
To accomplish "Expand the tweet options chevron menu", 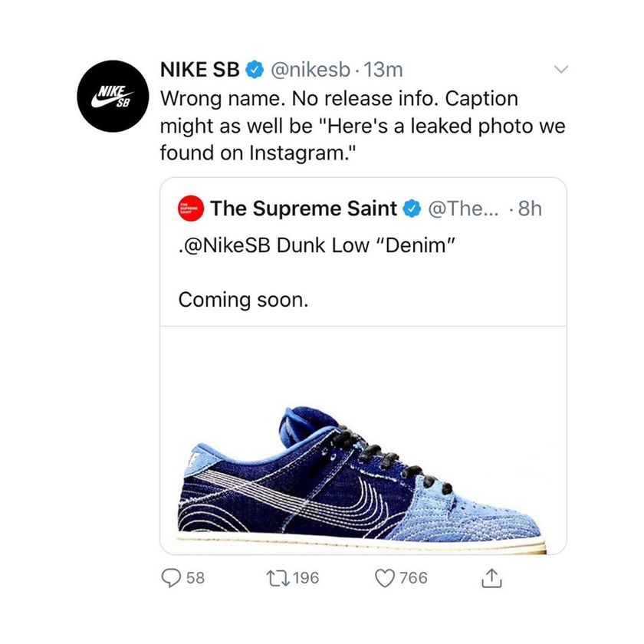I will (562, 70).
